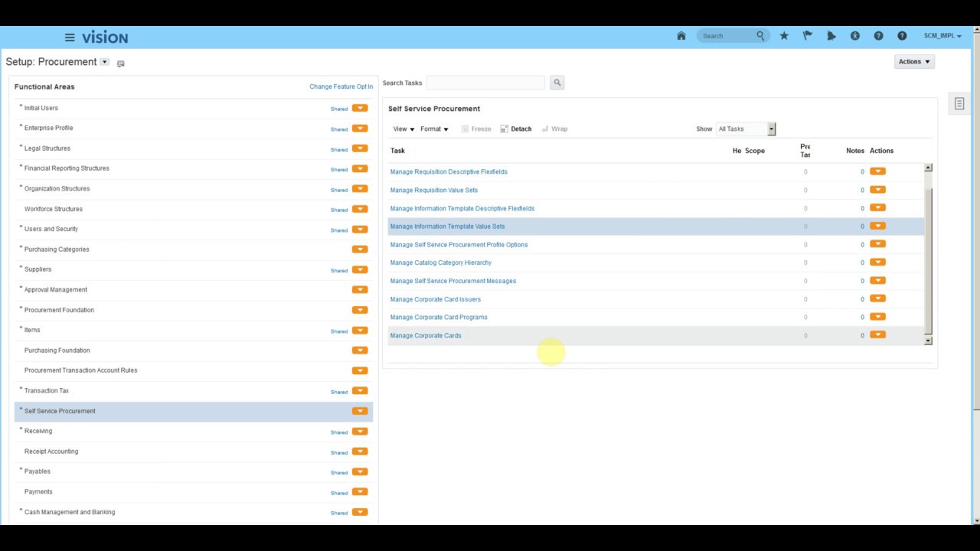Open the right-side panel document icon
This screenshot has height=551, width=980.
(959, 103)
